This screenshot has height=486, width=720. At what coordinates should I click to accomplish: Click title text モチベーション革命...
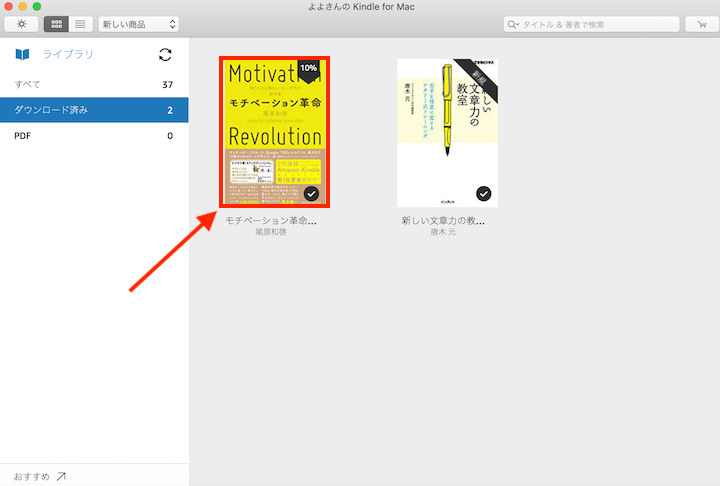[271, 220]
